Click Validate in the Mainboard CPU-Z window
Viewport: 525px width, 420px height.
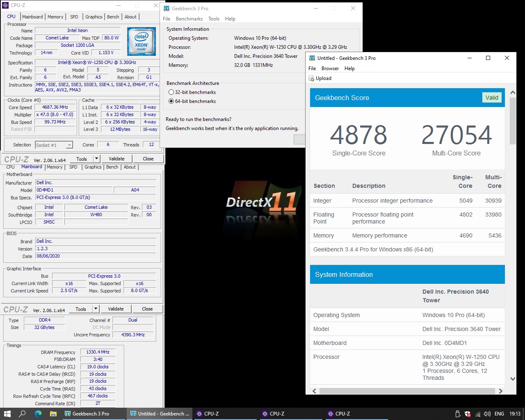116,309
